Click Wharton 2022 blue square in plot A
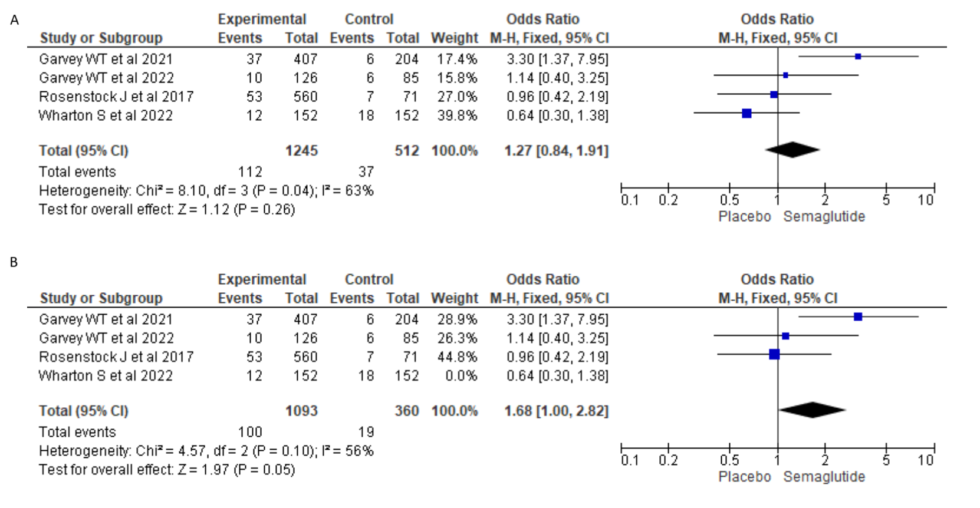The width and height of the screenshot is (980, 508). [746, 113]
